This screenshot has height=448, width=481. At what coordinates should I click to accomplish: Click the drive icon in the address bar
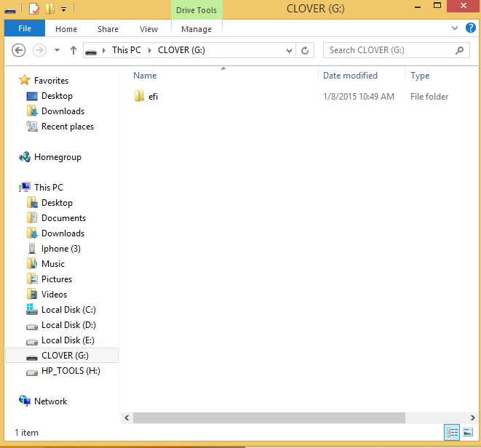tap(91, 51)
